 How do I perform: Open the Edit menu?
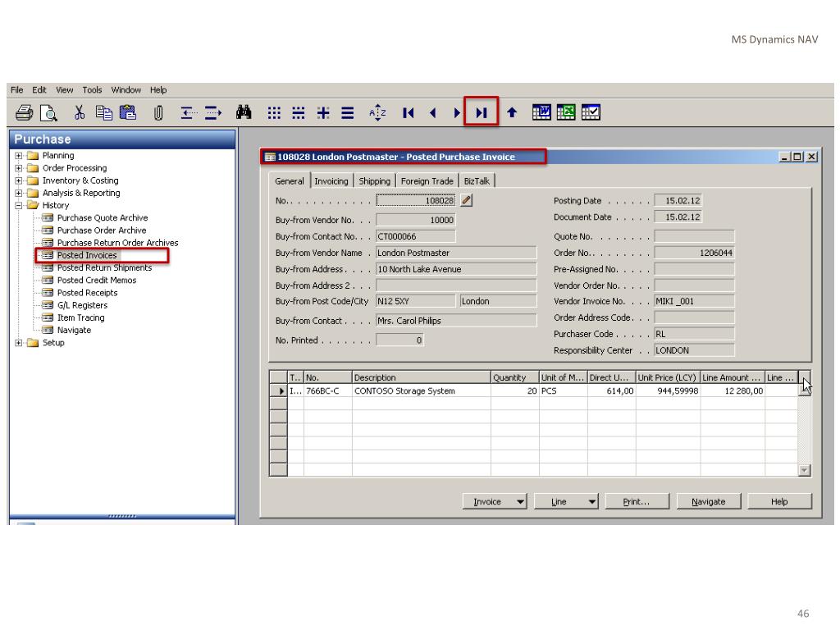pyautogui.click(x=39, y=90)
